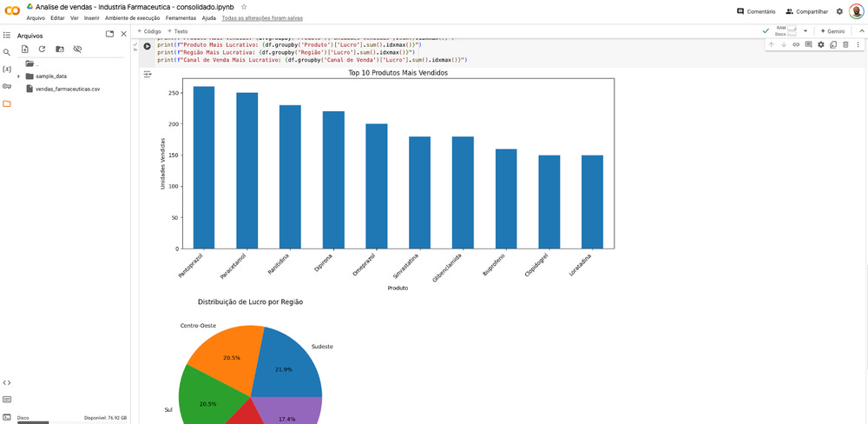
Task: Toggle hidden files visibility
Action: click(77, 50)
